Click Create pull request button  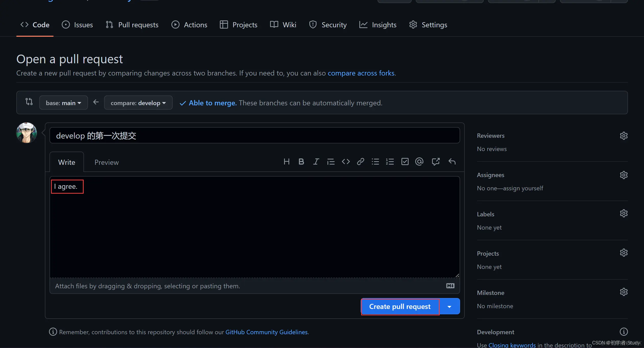point(400,306)
